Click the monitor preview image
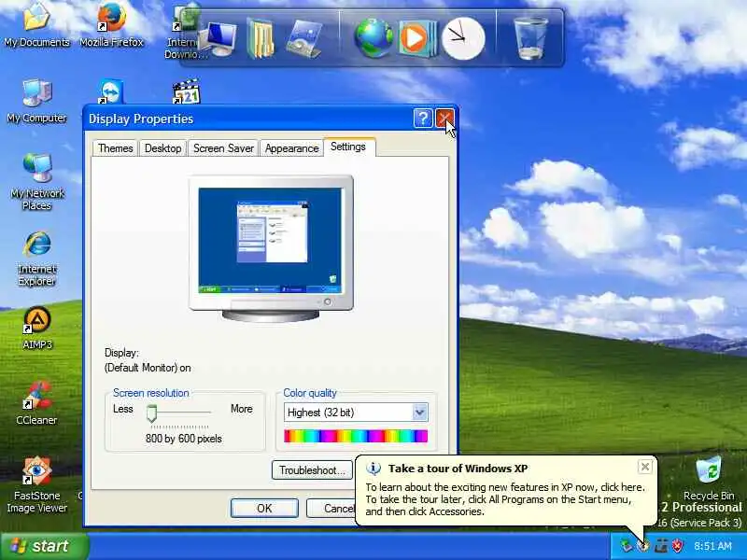747x560 pixels. [x=271, y=247]
